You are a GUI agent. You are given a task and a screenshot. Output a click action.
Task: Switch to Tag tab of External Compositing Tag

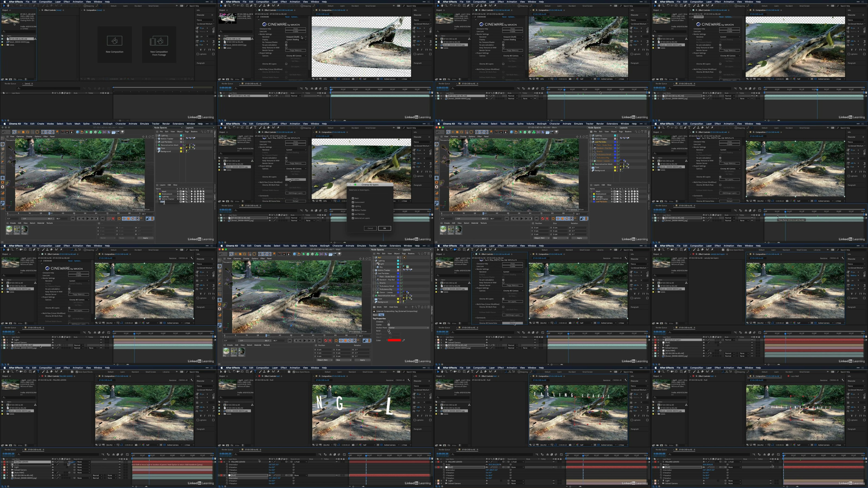point(381,315)
